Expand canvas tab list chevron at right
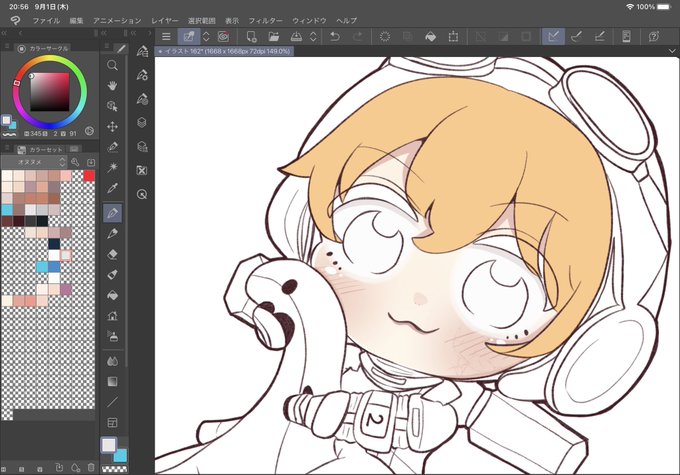The width and height of the screenshot is (680, 475). [x=672, y=51]
